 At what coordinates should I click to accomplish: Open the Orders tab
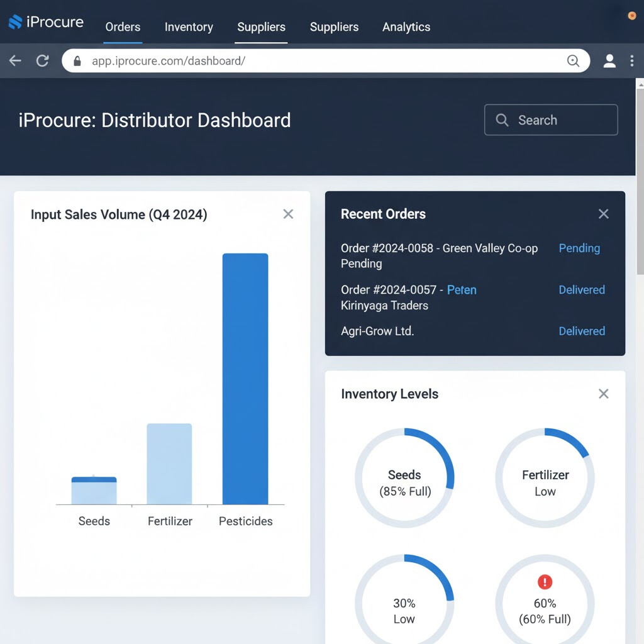123,27
